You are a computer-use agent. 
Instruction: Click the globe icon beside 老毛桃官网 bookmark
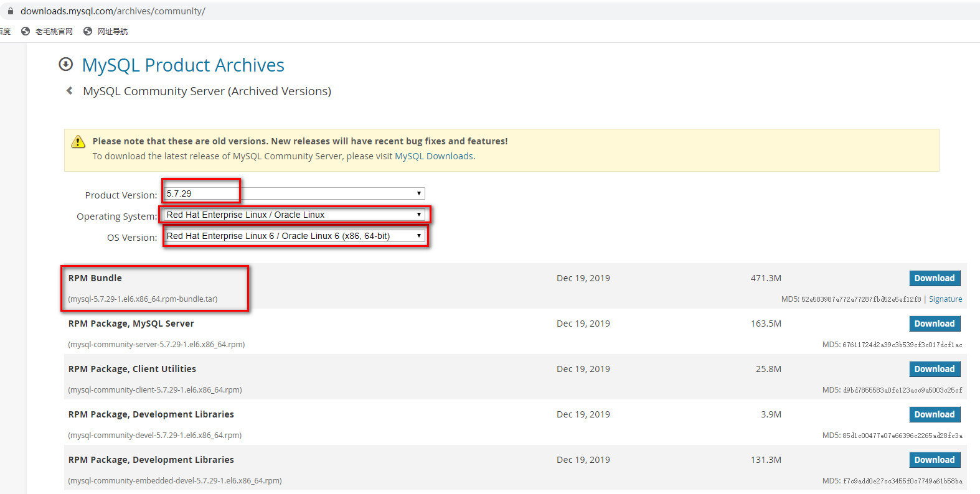26,31
